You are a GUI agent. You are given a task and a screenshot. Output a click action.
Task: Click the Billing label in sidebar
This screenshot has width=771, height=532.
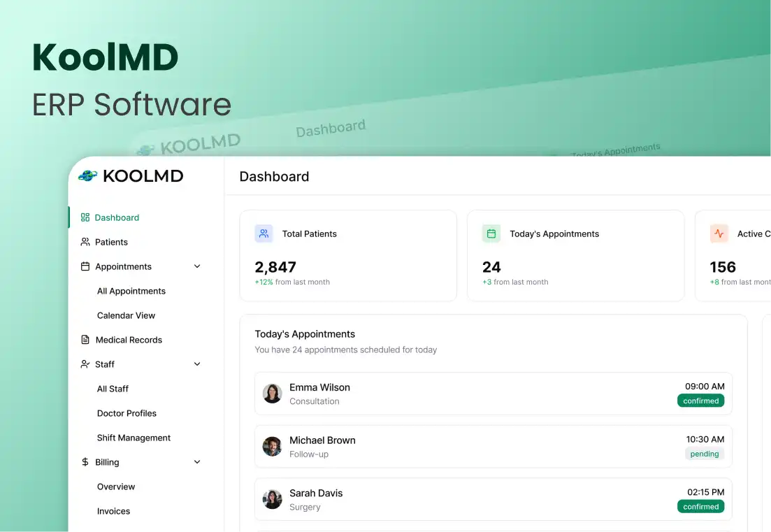107,462
